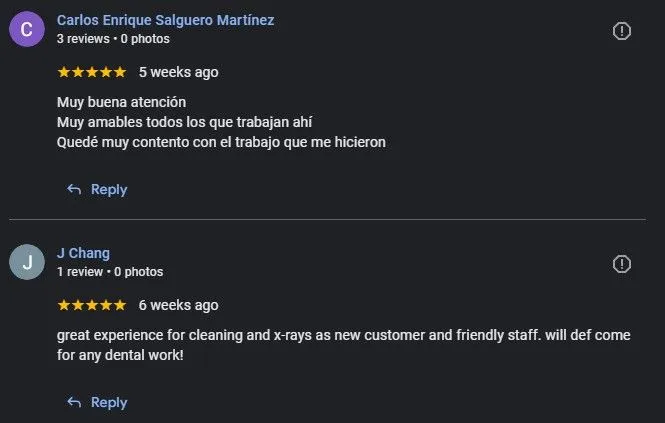
Task: Click "1 review • 0 photos" under J Chang
Action: pyautogui.click(x=110, y=272)
